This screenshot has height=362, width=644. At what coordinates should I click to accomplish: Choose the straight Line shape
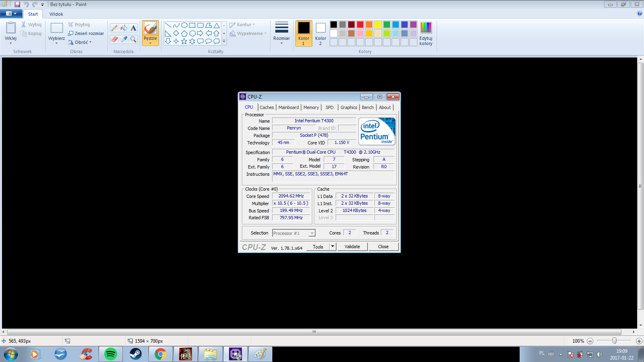(168, 25)
